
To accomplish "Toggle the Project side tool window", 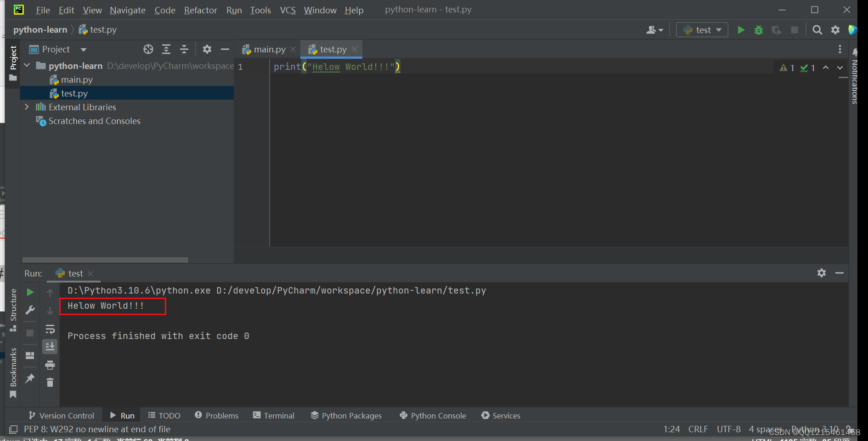I will [13, 62].
